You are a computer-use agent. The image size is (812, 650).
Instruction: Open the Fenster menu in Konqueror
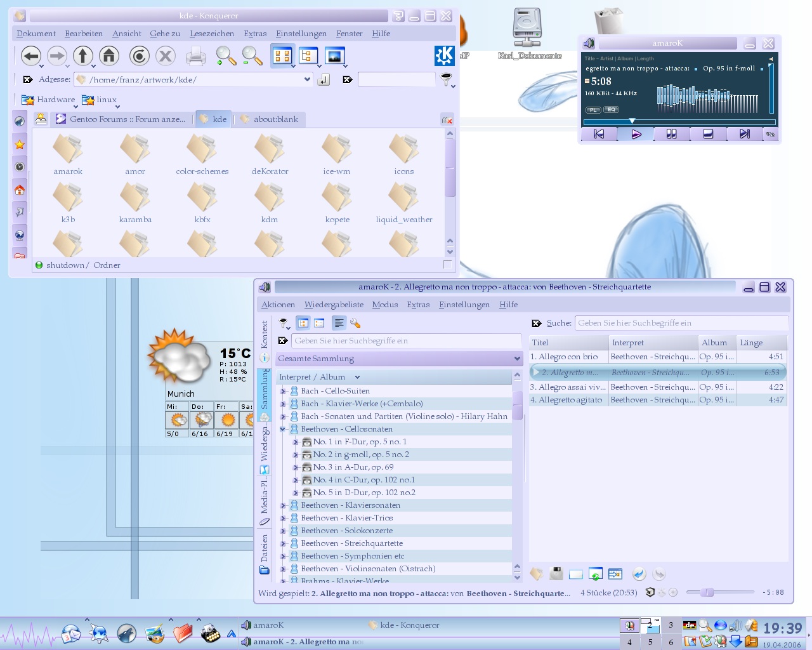tap(350, 34)
